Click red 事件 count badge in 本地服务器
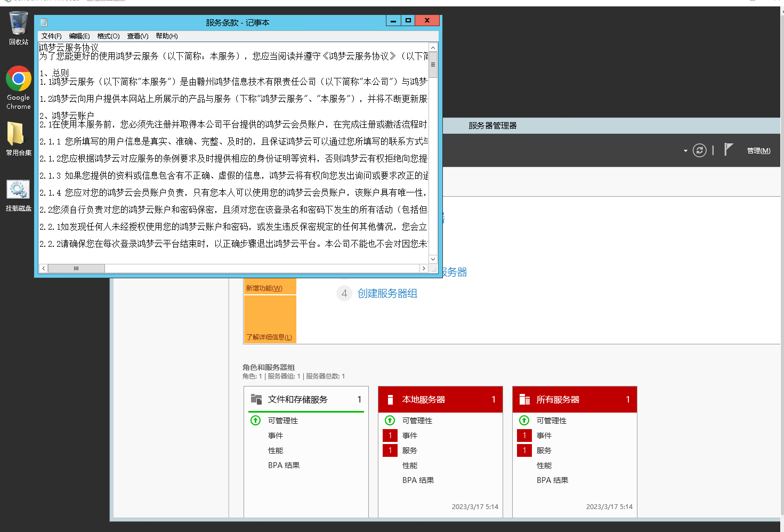 (x=390, y=436)
